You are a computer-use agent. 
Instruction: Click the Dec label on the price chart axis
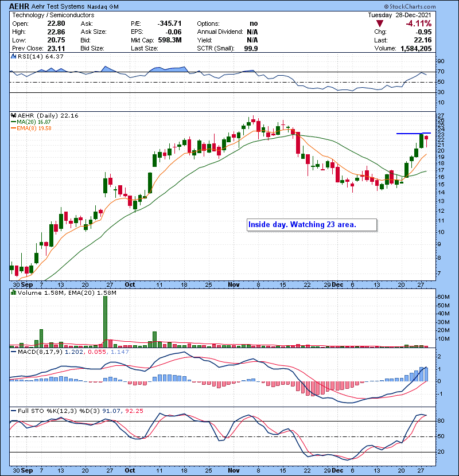point(337,284)
